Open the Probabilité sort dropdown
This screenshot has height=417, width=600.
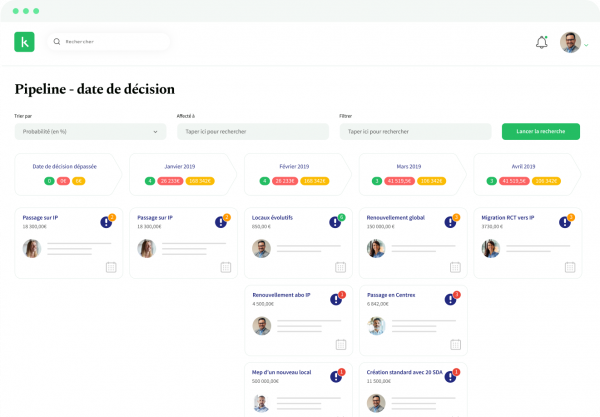tap(90, 131)
